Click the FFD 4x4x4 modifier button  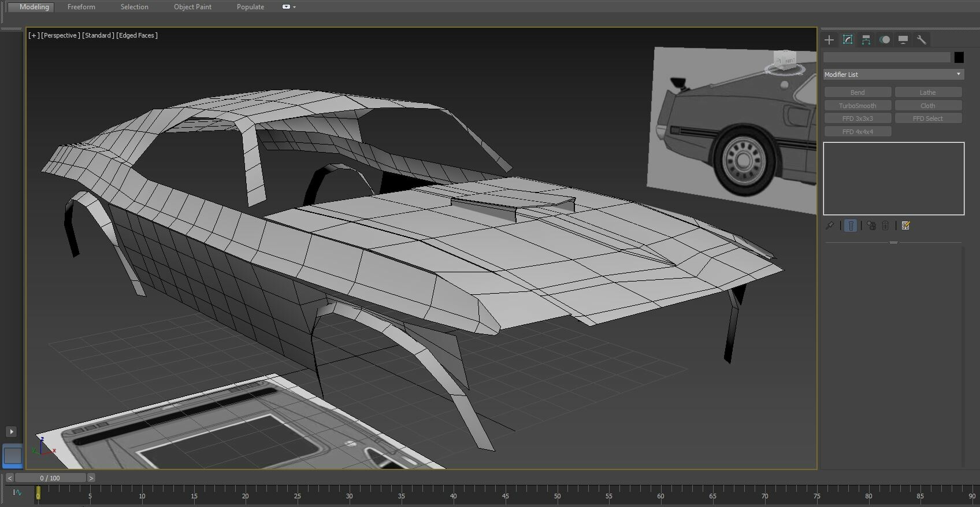857,132
